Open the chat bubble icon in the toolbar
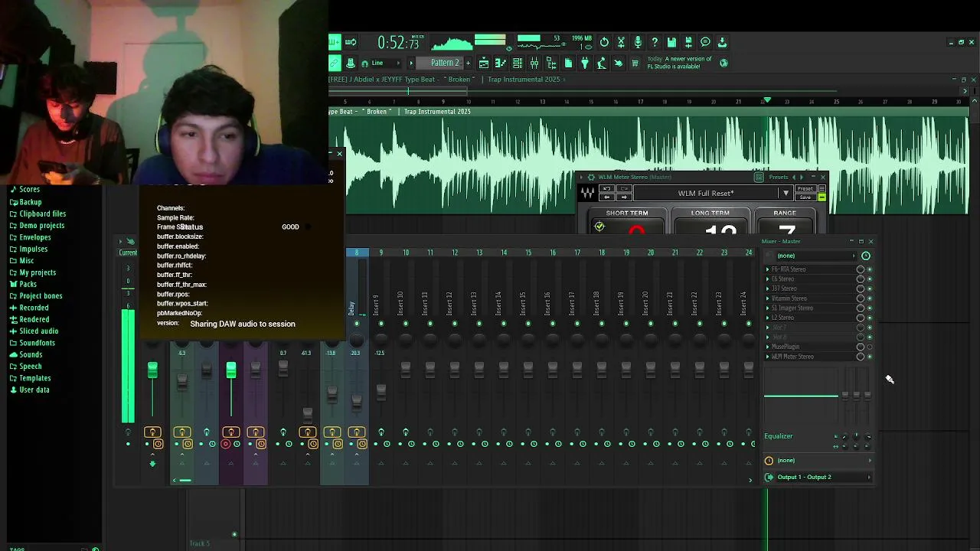The image size is (980, 551). (705, 42)
